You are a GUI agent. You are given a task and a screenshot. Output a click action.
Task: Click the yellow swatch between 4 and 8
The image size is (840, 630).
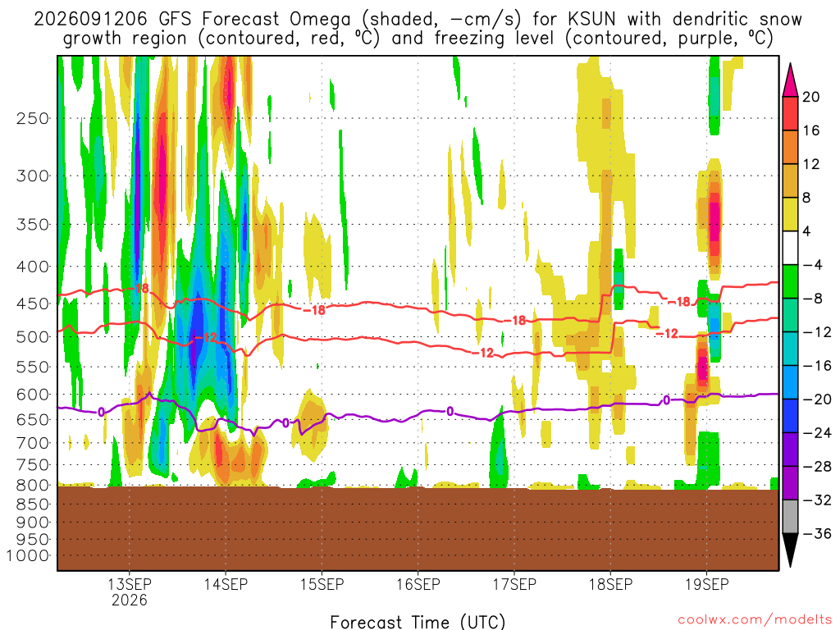[x=790, y=214]
